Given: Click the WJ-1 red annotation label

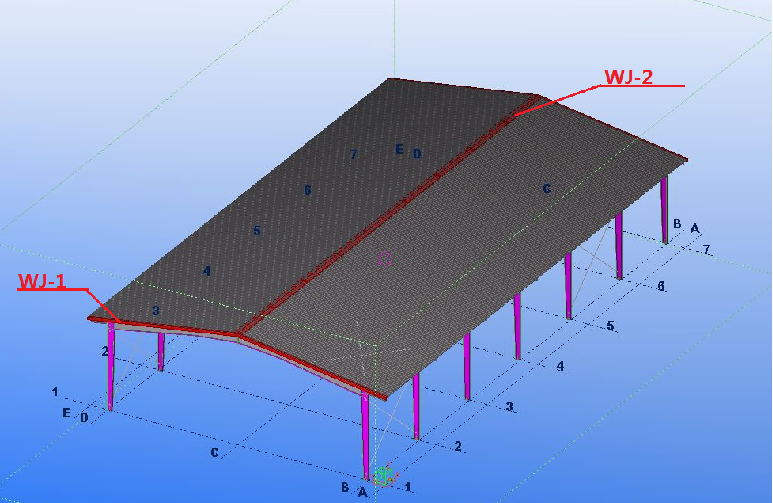Looking at the screenshot, I should (x=41, y=281).
